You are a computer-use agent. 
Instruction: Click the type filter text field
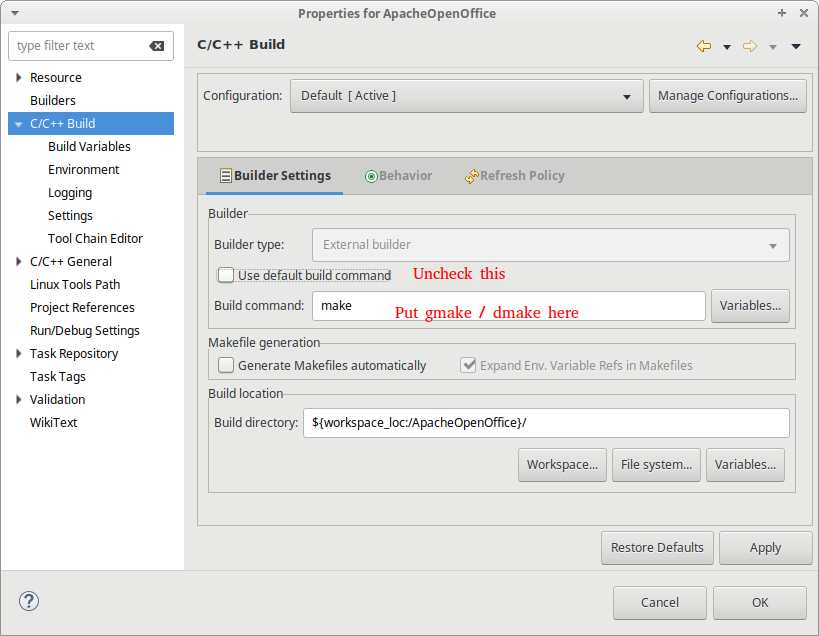pos(91,46)
